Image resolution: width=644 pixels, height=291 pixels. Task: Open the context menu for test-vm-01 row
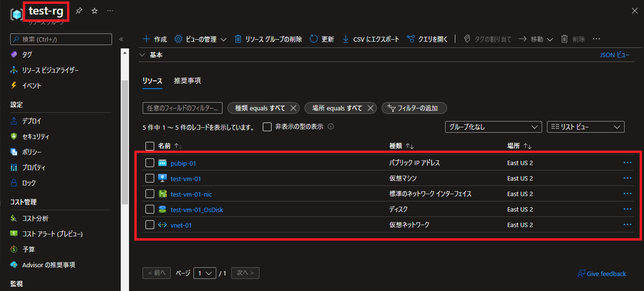pyautogui.click(x=628, y=178)
